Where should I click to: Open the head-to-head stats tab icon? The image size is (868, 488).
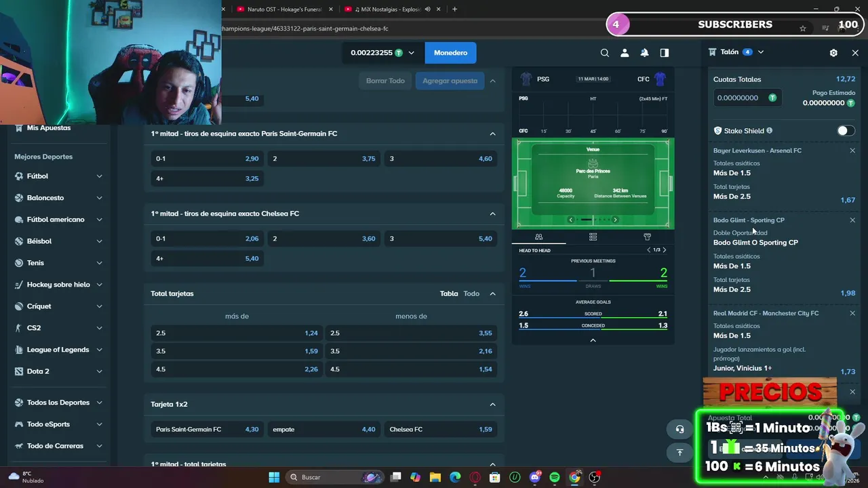coord(538,237)
